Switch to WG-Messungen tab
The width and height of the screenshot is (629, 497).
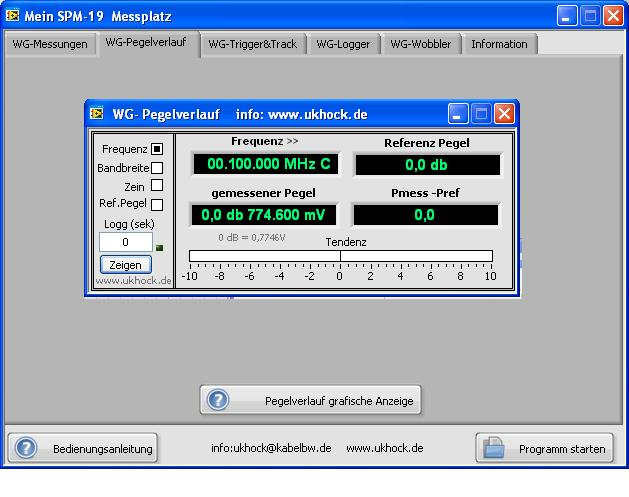50,44
